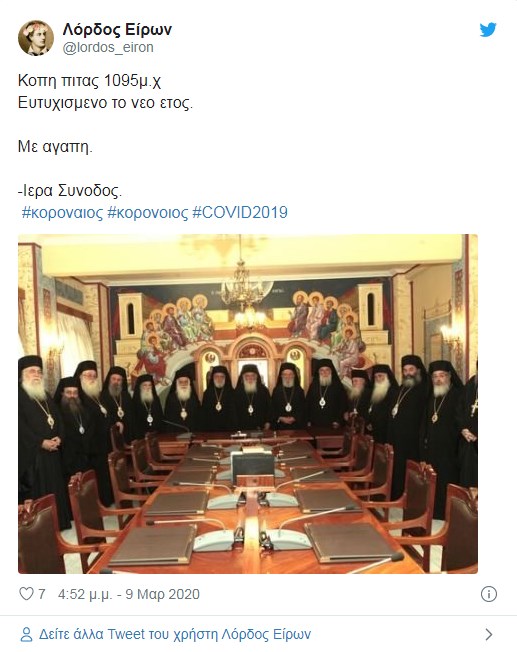See other Tweets by Λόρδος Είρων
Screen dimensions: 517x652
[x=175, y=635]
